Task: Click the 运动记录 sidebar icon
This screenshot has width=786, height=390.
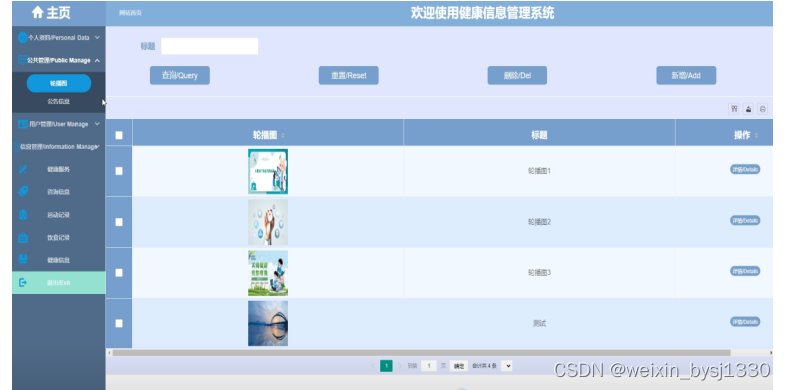Action: click(23, 215)
